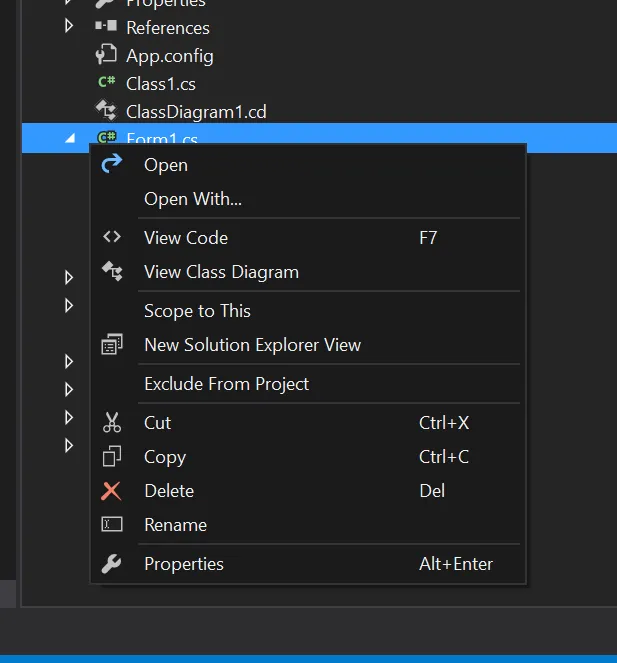
Task: Click the View Code brackets icon
Action: pyautogui.click(x=112, y=237)
